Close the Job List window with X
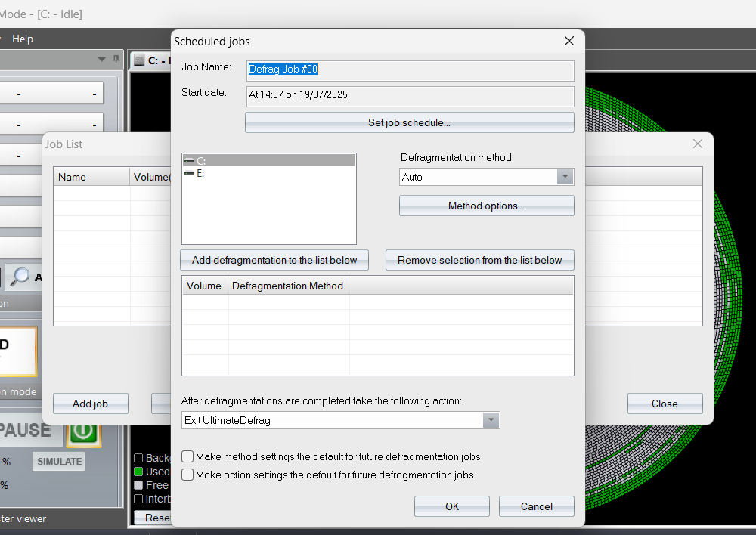Image resolution: width=756 pixels, height=535 pixels. point(698,144)
